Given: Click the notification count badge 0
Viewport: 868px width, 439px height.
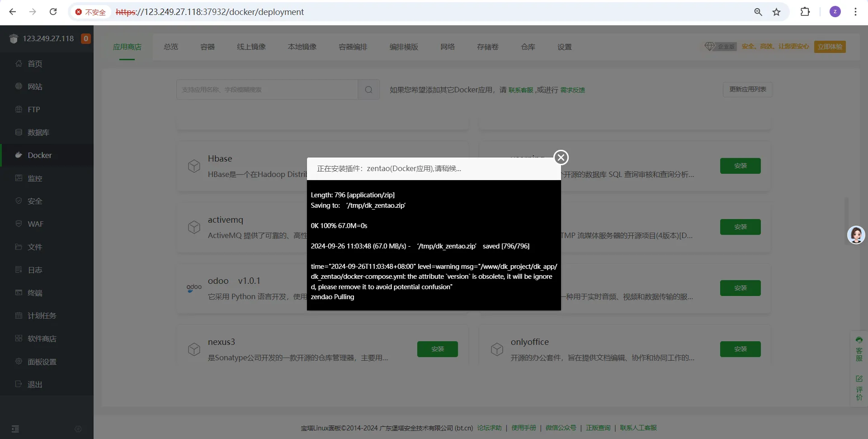Looking at the screenshot, I should (x=86, y=38).
